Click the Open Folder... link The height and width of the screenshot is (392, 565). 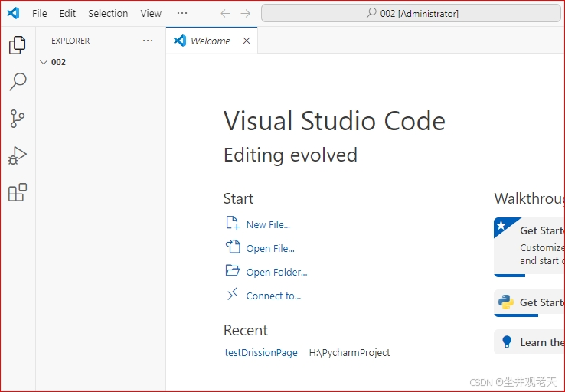click(x=276, y=272)
